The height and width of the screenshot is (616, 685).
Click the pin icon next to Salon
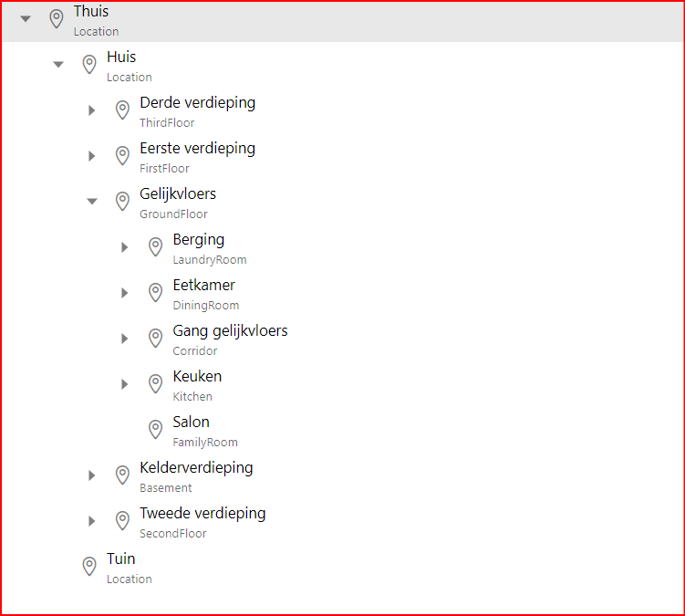pos(155,430)
